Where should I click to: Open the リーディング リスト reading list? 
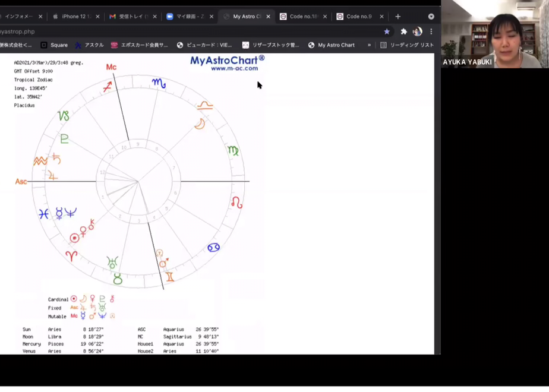pyautogui.click(x=407, y=45)
